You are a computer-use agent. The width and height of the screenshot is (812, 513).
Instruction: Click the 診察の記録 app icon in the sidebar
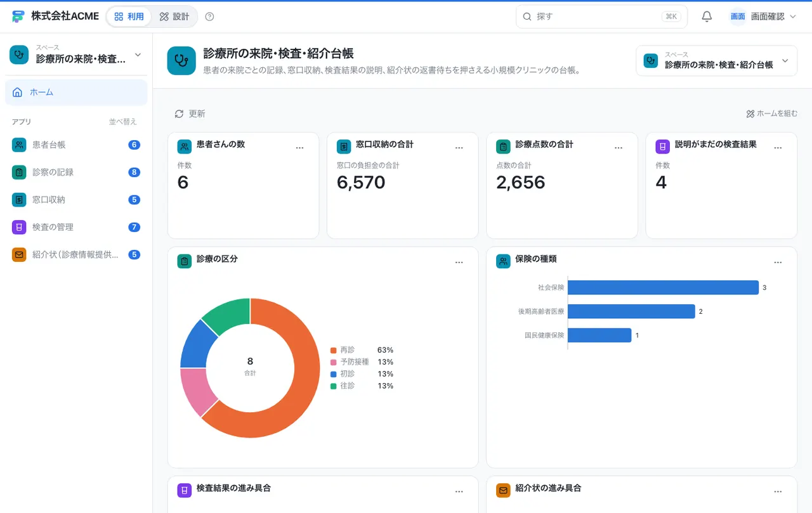point(19,172)
